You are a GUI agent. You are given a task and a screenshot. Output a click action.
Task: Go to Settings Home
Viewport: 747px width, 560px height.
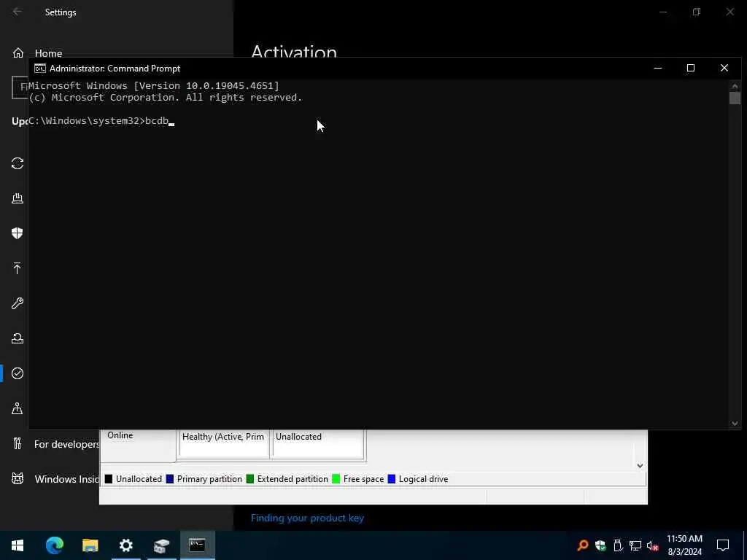39,52
